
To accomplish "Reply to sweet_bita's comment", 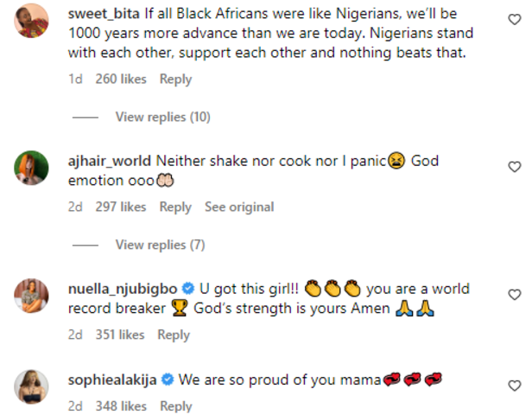I will click(x=175, y=79).
